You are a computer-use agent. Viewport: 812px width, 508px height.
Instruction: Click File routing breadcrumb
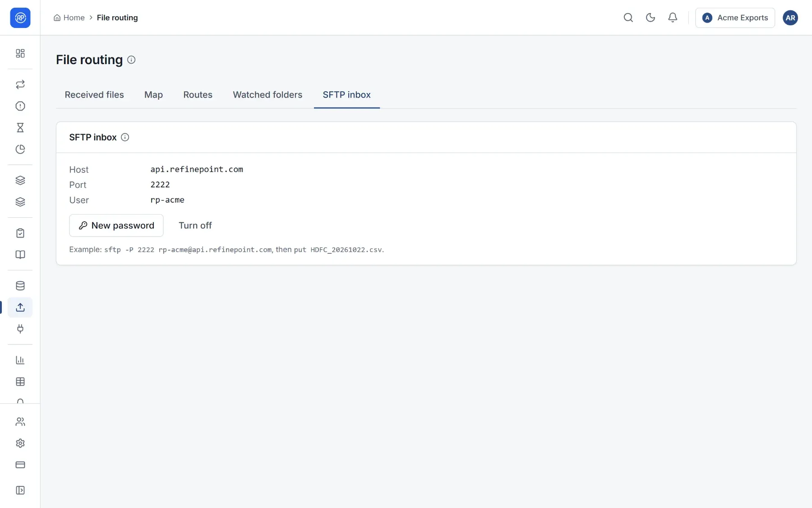click(117, 18)
